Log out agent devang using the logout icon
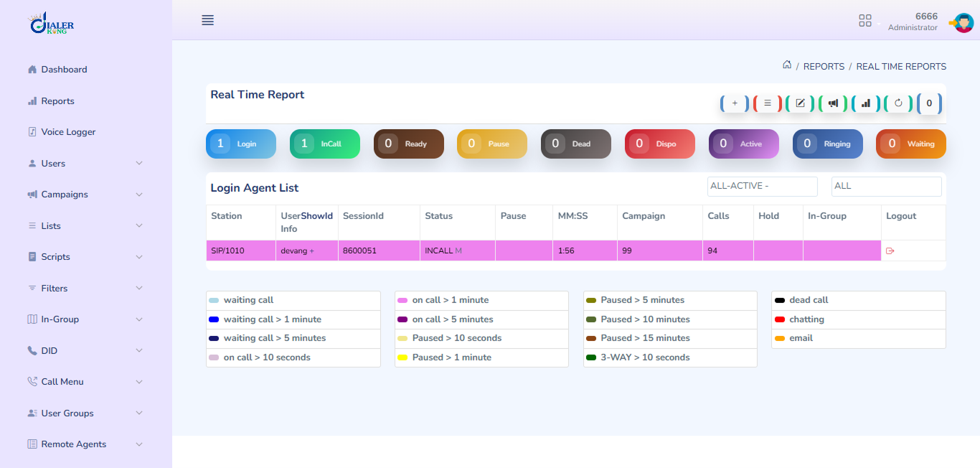 tap(890, 251)
